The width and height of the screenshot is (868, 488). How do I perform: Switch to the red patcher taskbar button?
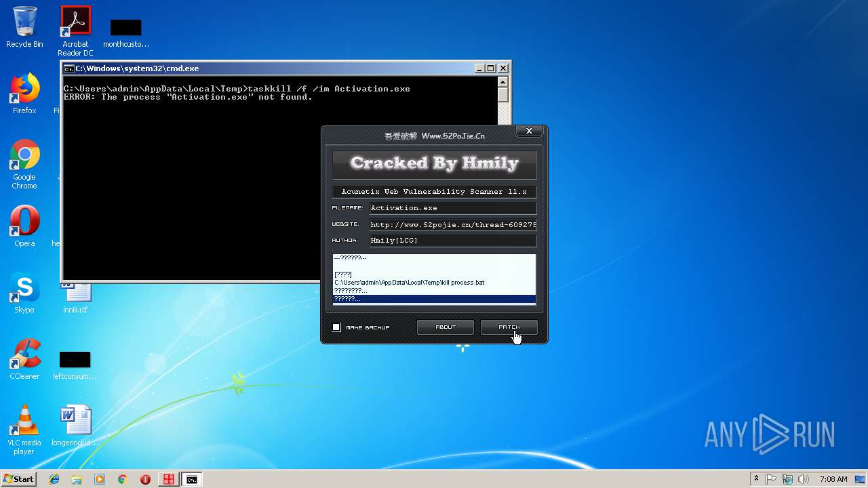pyautogui.click(x=168, y=479)
